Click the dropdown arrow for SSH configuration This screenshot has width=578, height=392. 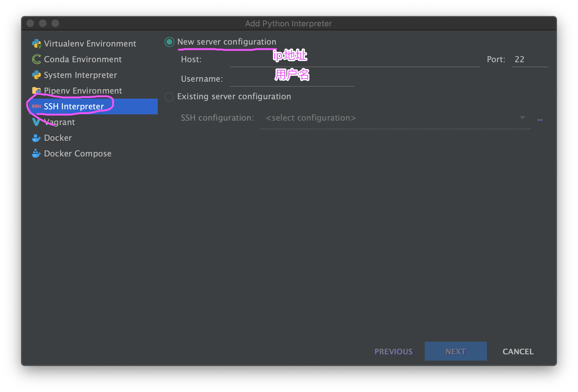point(522,118)
